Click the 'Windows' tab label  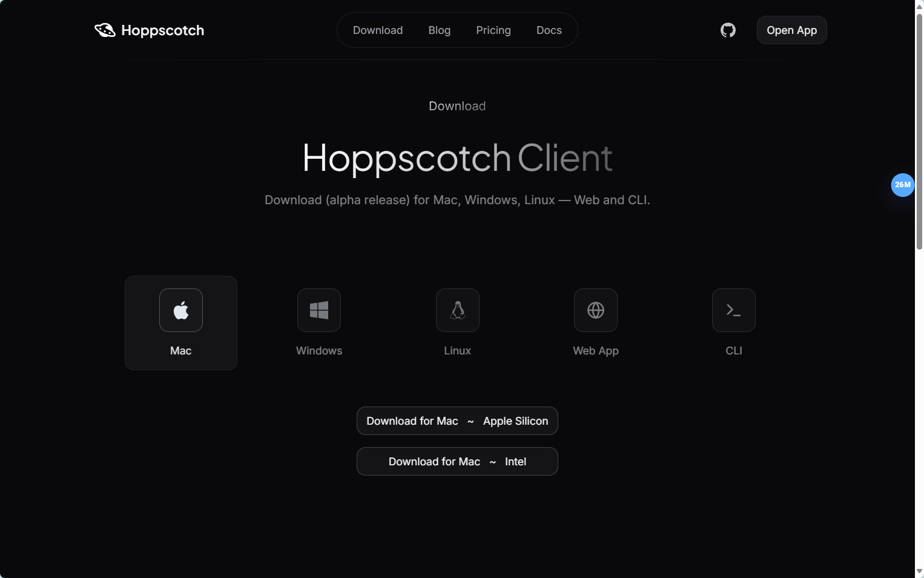coord(319,351)
